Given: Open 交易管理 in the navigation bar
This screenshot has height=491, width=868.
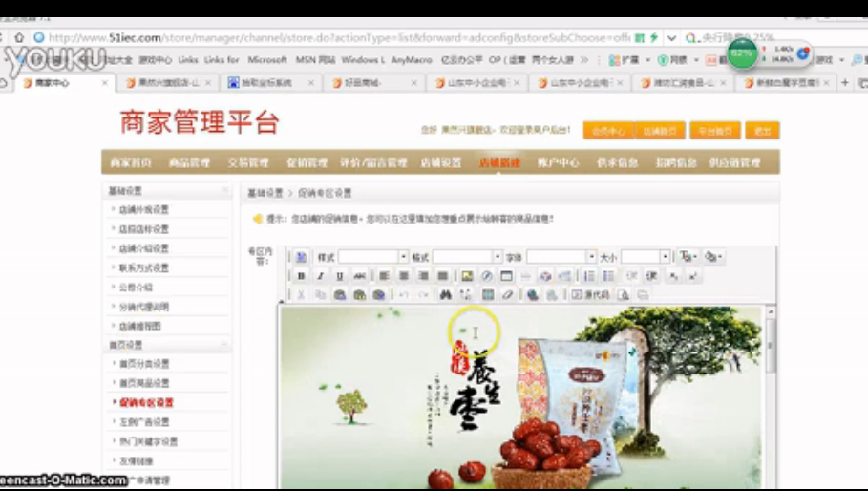Looking at the screenshot, I should (248, 162).
